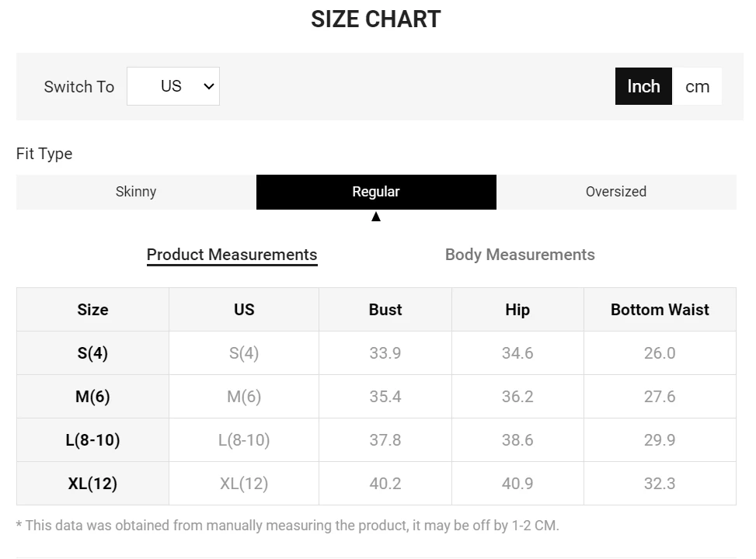
Task: Open the Switch To region dropdown
Action: tap(172, 86)
